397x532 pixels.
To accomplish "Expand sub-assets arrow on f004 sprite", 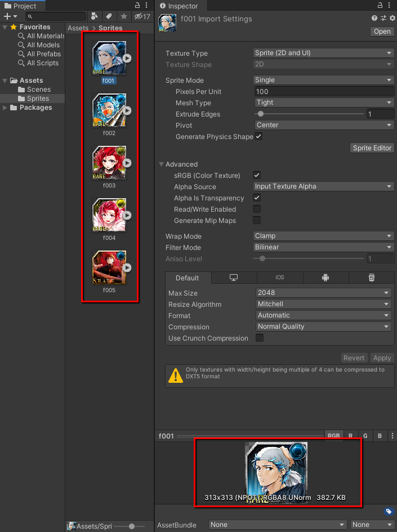I will pos(127,216).
